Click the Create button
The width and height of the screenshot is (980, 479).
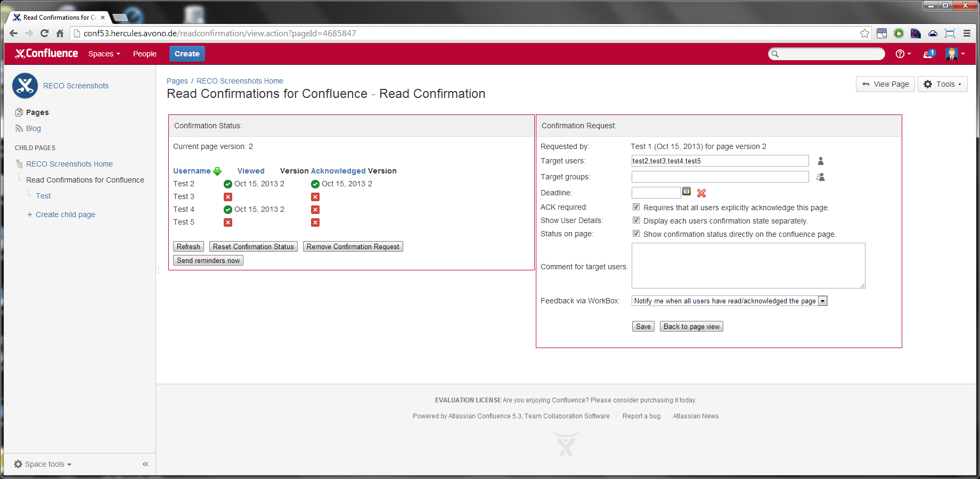click(187, 54)
